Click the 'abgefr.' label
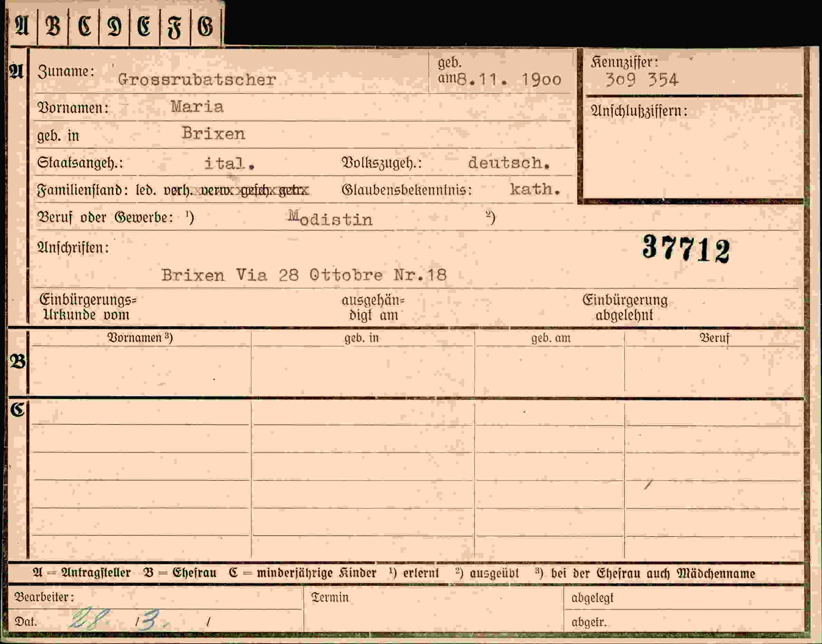This screenshot has width=822, height=644. click(589, 622)
